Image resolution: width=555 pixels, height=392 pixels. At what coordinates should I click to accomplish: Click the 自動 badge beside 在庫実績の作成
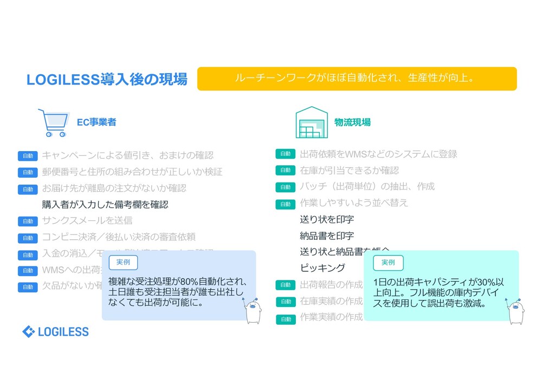click(286, 302)
